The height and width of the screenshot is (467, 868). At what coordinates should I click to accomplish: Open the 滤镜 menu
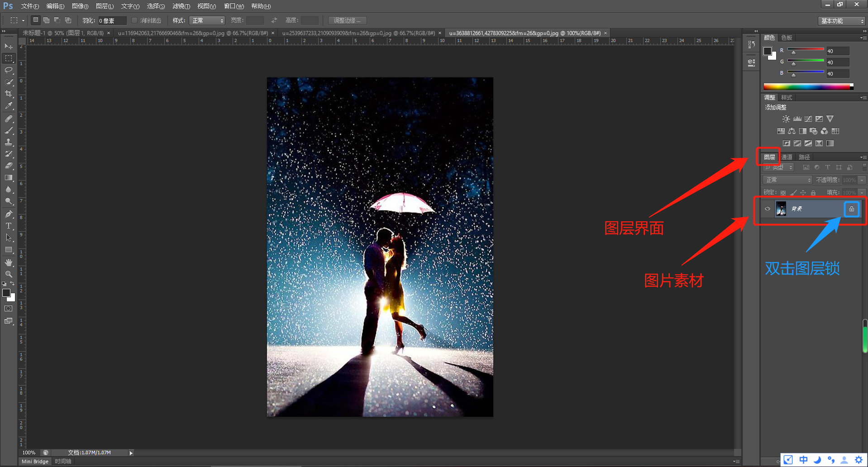click(181, 6)
